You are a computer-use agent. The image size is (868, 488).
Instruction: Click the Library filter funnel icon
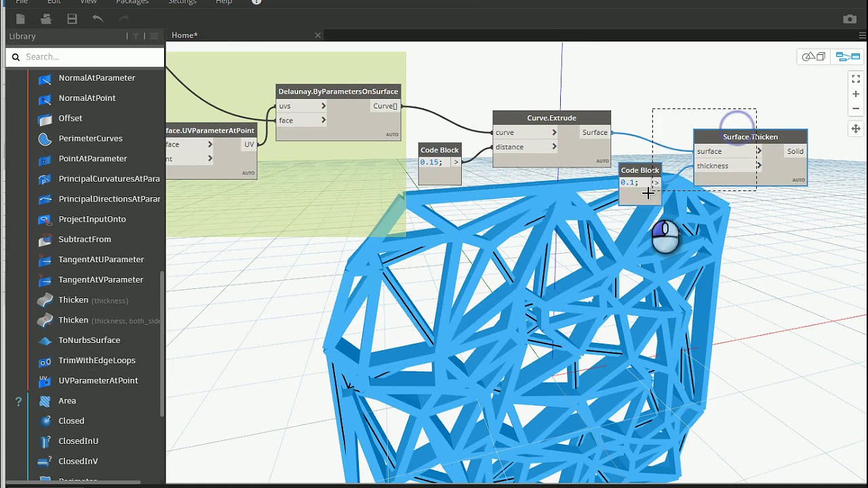click(x=136, y=36)
